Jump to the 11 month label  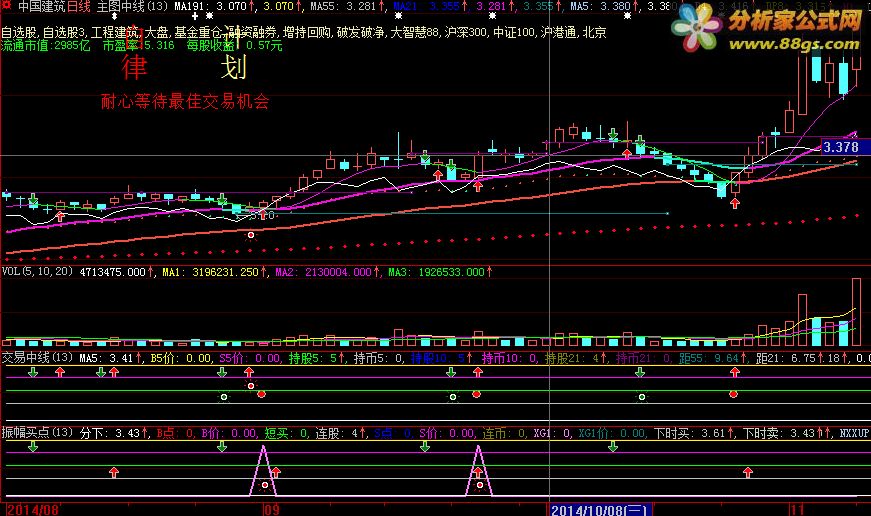click(x=797, y=510)
